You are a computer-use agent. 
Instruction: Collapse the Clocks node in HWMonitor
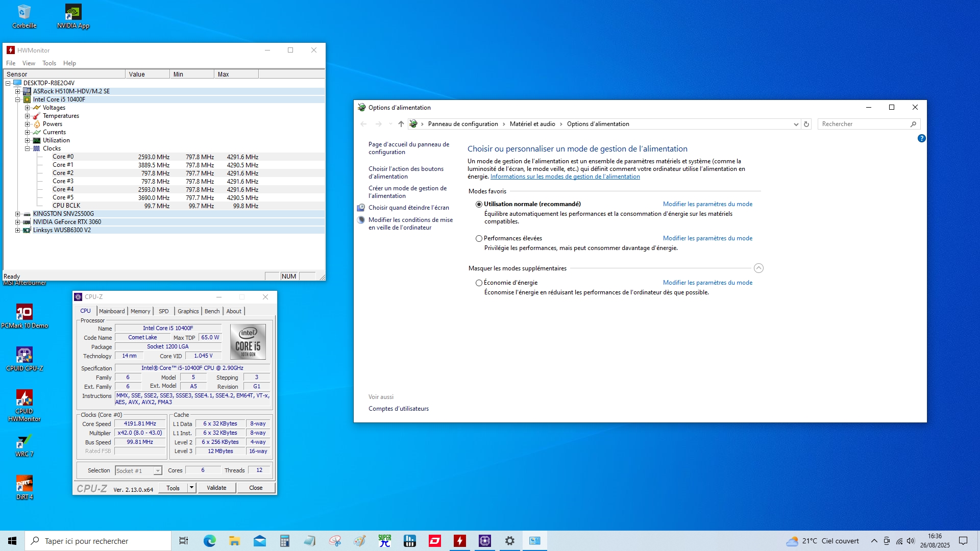[28, 148]
